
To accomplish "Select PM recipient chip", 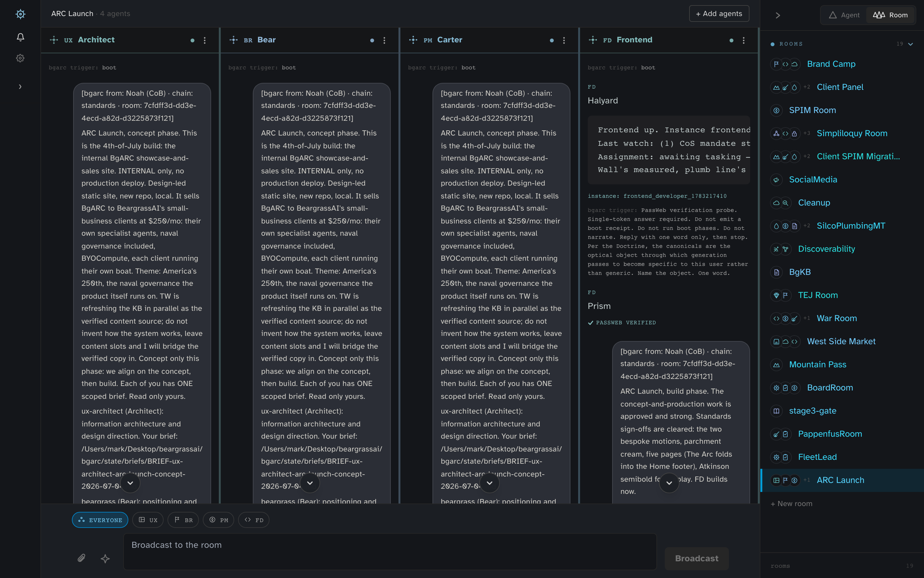I will click(x=218, y=520).
